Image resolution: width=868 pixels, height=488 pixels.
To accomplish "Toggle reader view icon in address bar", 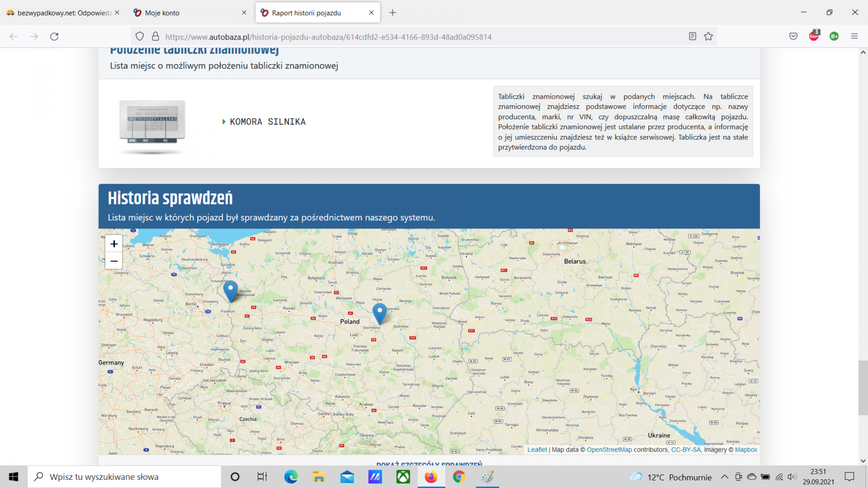I will point(692,36).
